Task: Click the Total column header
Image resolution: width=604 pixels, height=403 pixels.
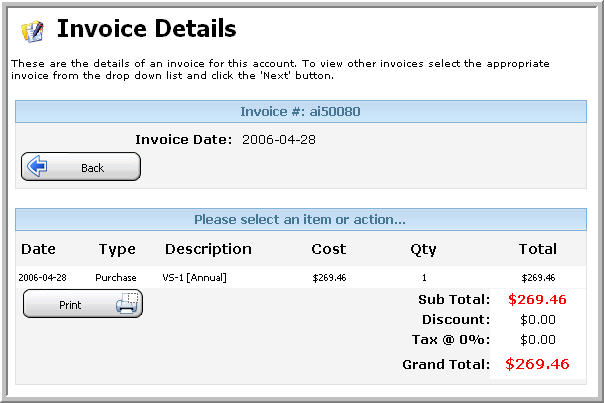Action: click(x=538, y=249)
